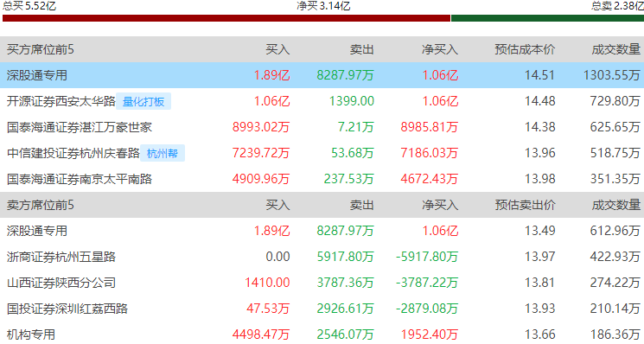Click the 8985.81万 net buy value
Image resolution: width=644 pixels, height=344 pixels.
tap(430, 127)
